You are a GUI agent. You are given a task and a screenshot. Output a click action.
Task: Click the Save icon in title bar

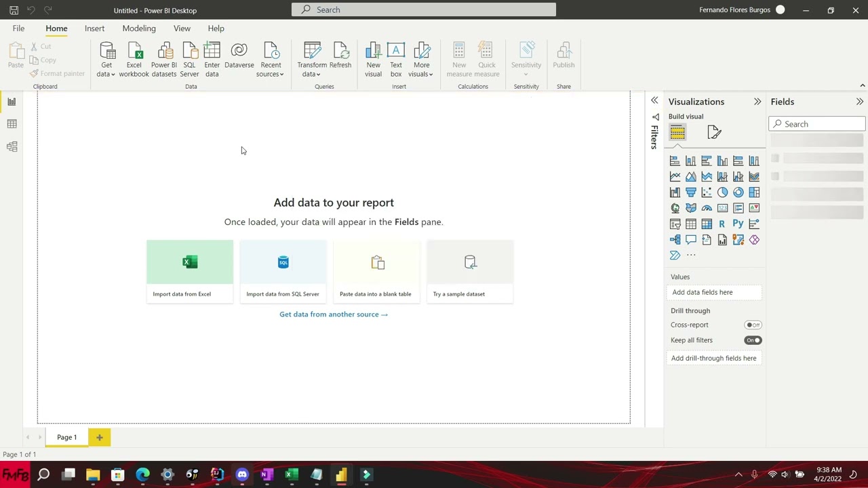14,10
